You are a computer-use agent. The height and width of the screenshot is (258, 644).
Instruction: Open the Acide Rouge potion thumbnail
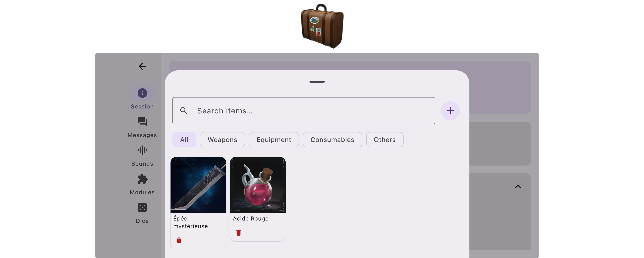[258, 185]
